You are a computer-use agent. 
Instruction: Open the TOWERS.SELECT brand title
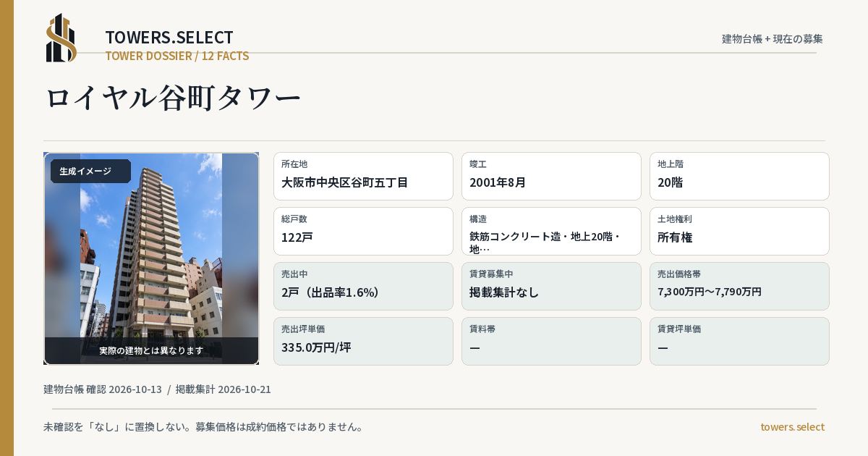point(169,38)
